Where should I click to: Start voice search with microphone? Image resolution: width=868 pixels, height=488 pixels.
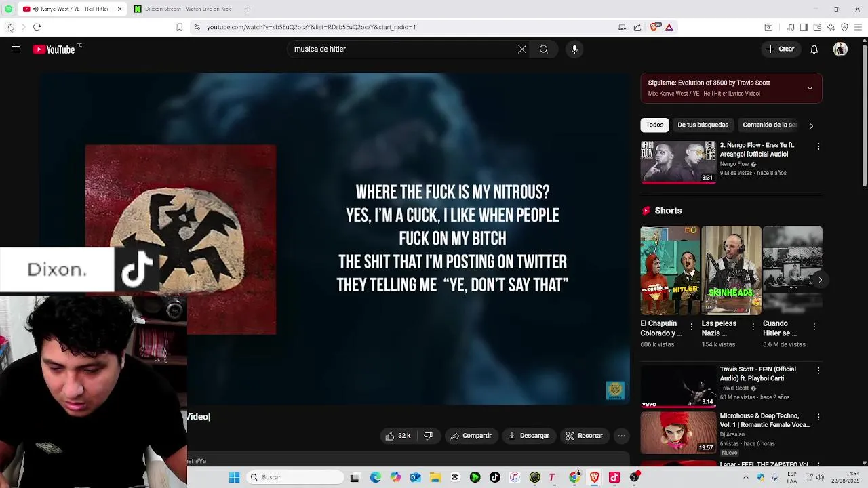(574, 49)
